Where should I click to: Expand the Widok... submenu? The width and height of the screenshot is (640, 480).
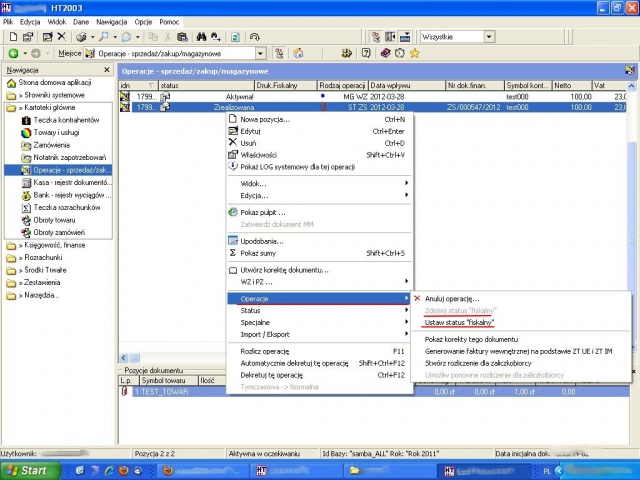pos(319,184)
